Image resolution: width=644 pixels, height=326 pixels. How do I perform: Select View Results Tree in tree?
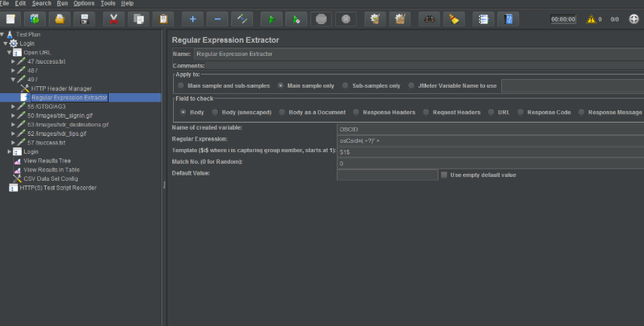point(47,160)
